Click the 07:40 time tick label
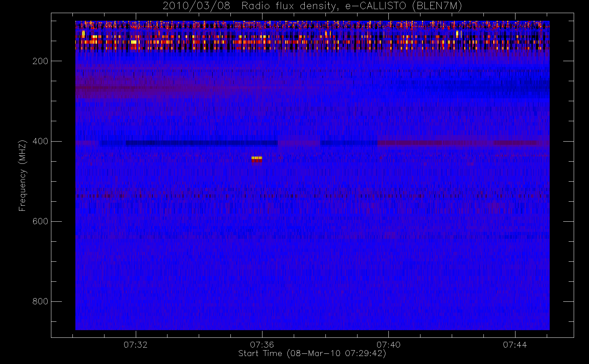589x364 pixels. [388, 345]
